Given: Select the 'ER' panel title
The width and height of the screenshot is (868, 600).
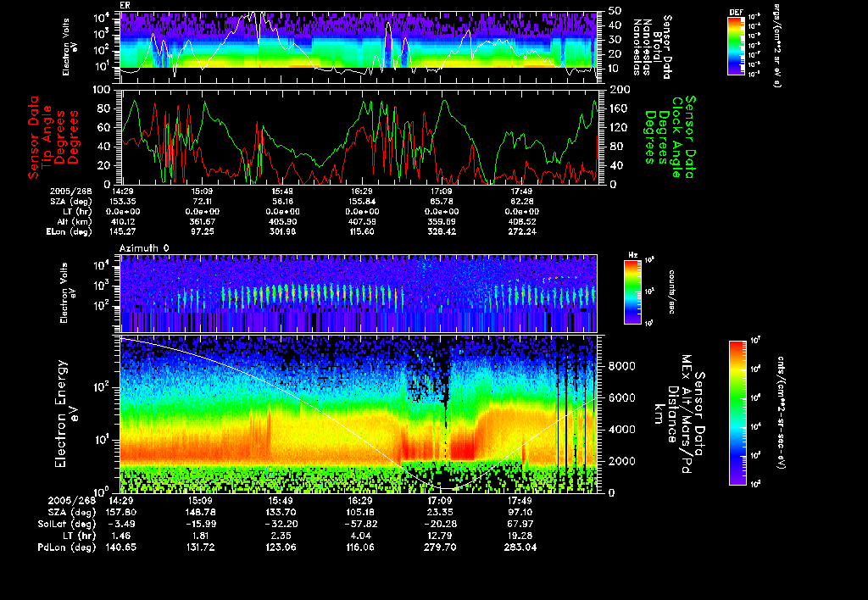Looking at the screenshot, I should (125, 5).
